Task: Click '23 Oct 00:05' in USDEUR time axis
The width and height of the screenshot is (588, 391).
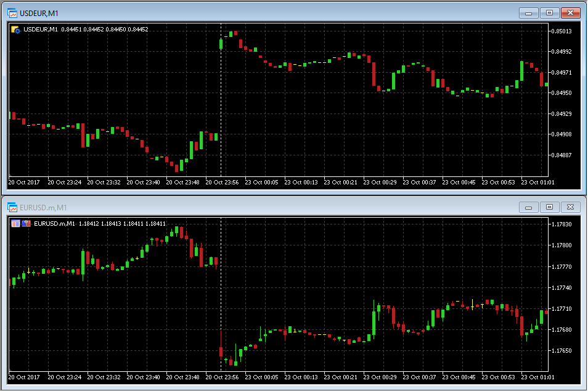Action: 262,183
